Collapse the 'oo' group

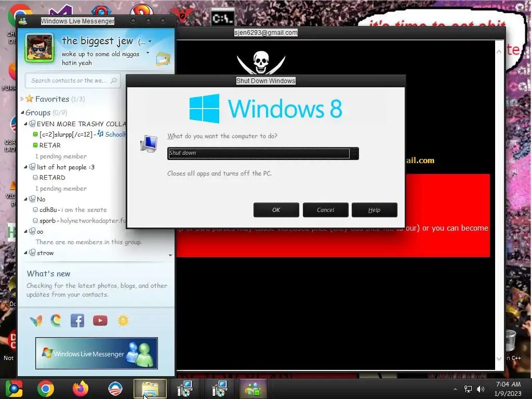point(25,231)
